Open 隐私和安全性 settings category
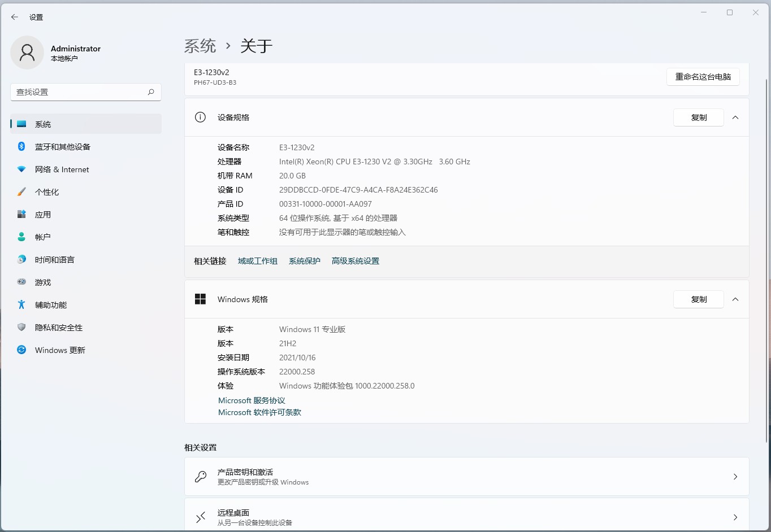Viewport: 771px width, 532px height. point(86,327)
